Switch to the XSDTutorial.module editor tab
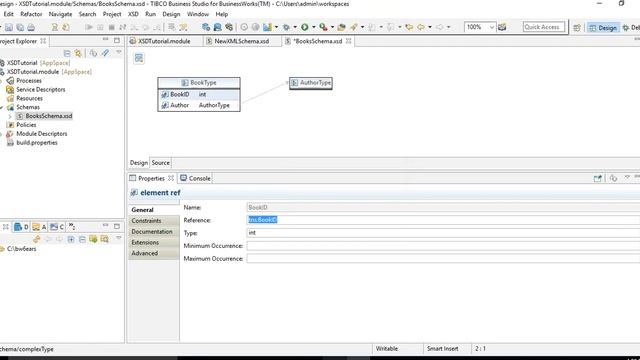This screenshot has height=360, width=640. tap(164, 41)
